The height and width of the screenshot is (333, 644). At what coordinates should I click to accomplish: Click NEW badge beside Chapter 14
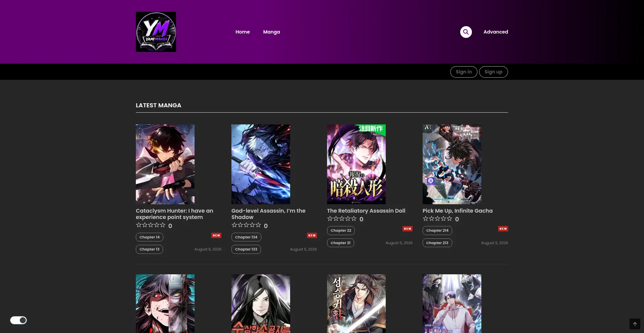click(216, 235)
